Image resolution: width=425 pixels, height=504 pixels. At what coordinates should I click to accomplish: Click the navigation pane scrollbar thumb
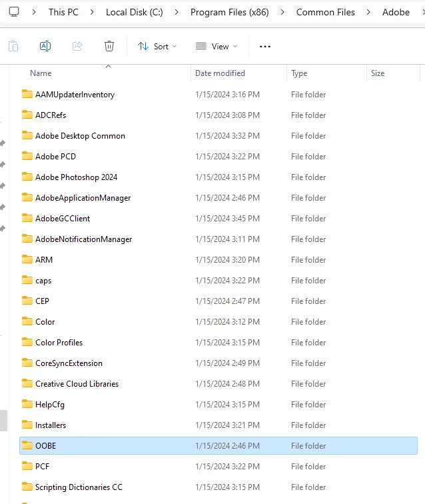pos(3,421)
